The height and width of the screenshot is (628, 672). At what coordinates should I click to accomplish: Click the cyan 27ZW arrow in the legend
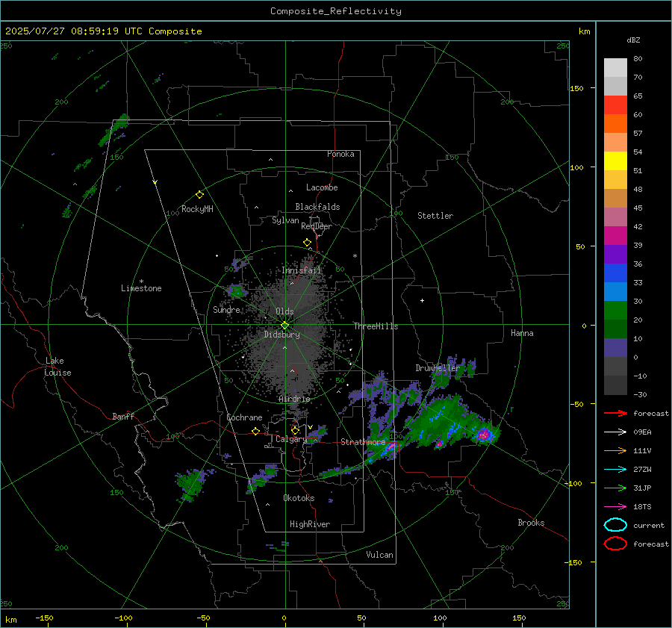pos(615,470)
